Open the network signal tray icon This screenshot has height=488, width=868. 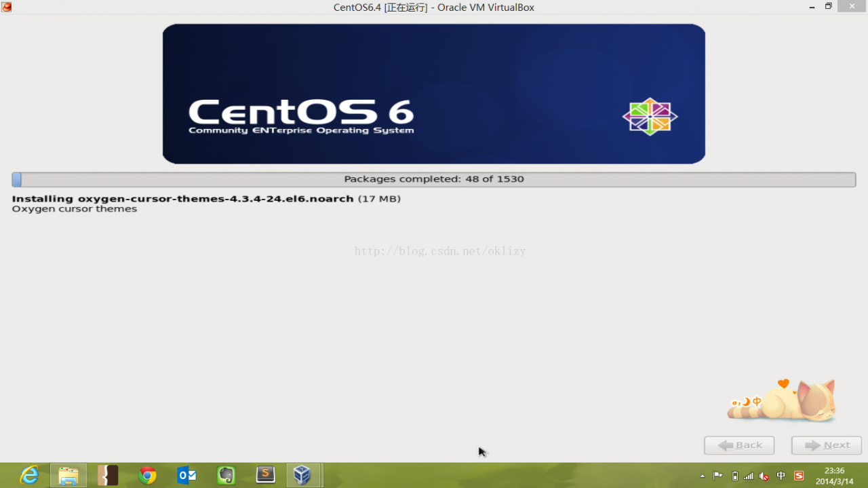pyautogui.click(x=749, y=476)
